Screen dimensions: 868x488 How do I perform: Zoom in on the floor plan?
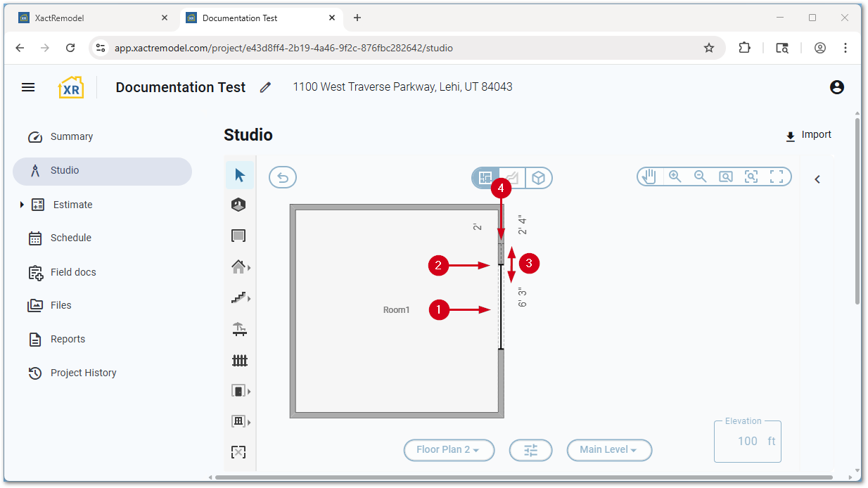click(675, 176)
